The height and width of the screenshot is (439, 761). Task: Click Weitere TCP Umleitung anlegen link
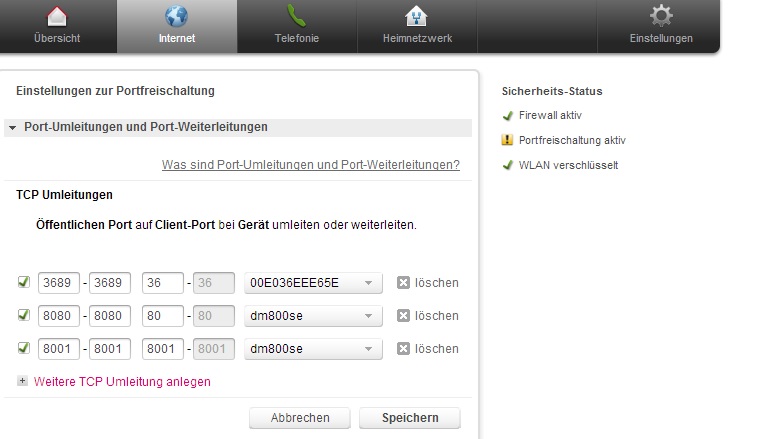point(122,382)
